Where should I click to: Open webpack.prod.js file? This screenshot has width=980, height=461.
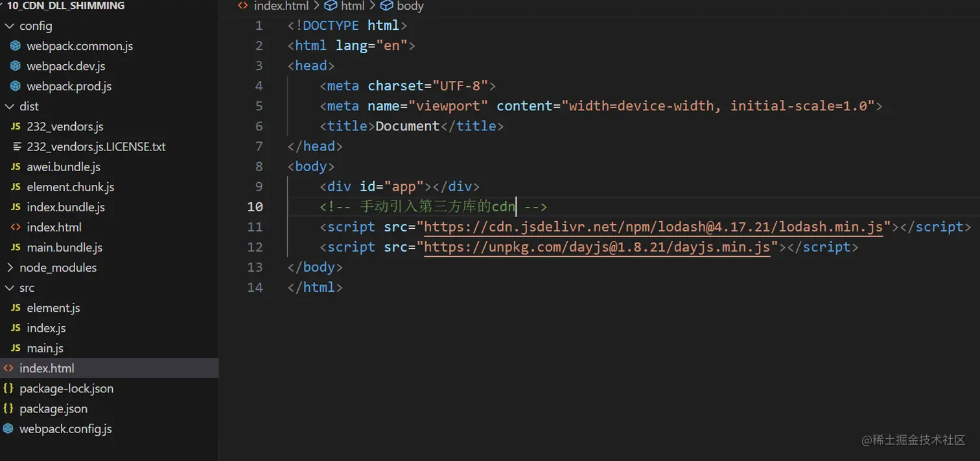(x=69, y=86)
